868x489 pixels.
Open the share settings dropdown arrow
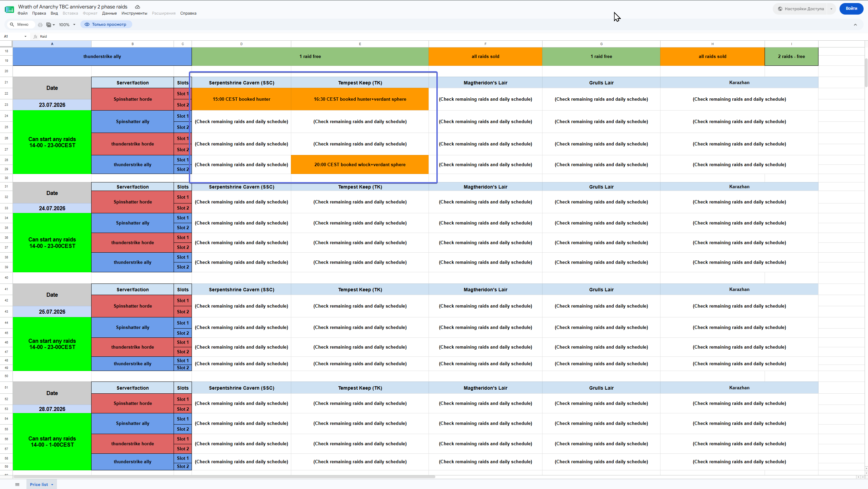pyautogui.click(x=831, y=9)
